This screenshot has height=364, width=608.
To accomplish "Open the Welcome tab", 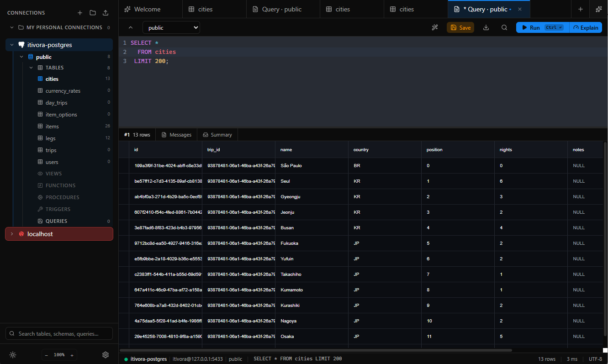I will pyautogui.click(x=146, y=9).
